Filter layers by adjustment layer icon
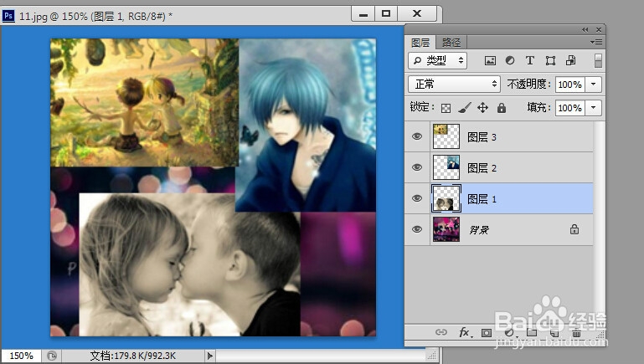Image resolution: width=644 pixels, height=364 pixels. point(510,61)
